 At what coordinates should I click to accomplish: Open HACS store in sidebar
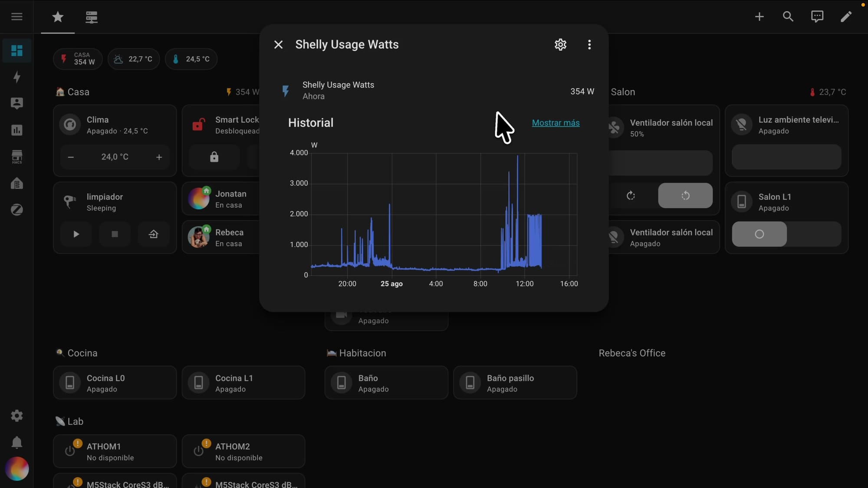pyautogui.click(x=16, y=157)
